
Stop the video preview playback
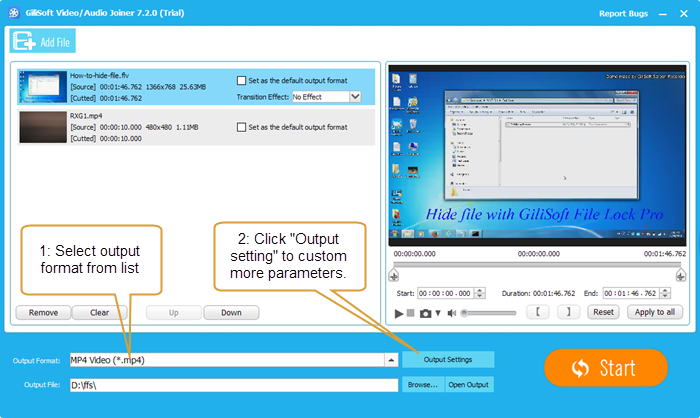click(x=412, y=313)
